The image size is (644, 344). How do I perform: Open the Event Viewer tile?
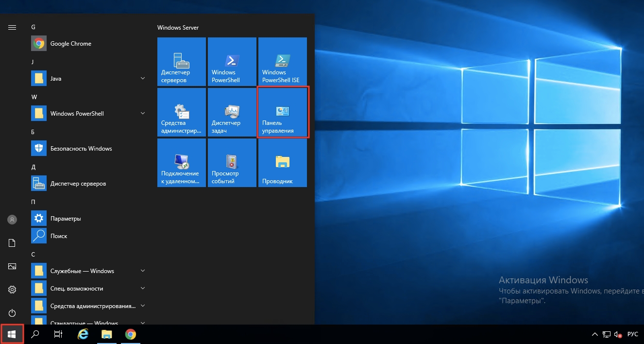pyautogui.click(x=232, y=163)
